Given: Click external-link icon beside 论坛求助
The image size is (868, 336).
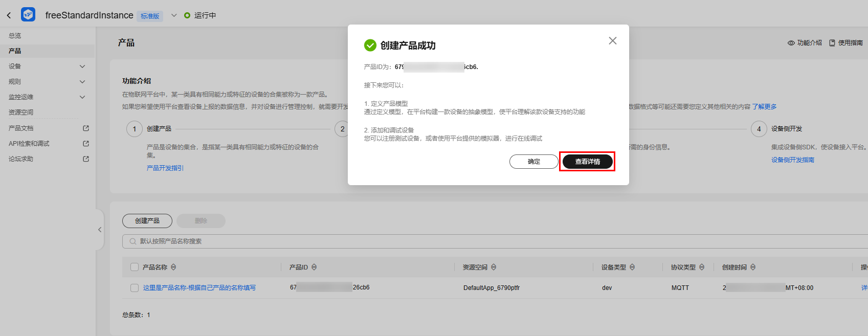Looking at the screenshot, I should (86, 159).
